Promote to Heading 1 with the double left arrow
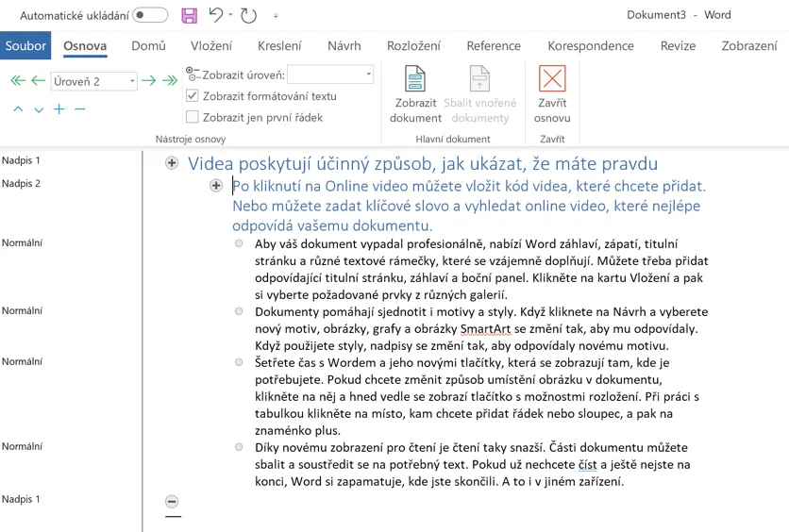Image resolution: width=789 pixels, height=532 pixels. 18,80
